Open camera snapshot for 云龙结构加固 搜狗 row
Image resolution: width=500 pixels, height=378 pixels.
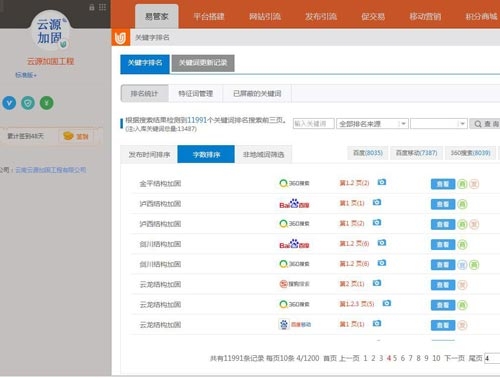point(377,283)
